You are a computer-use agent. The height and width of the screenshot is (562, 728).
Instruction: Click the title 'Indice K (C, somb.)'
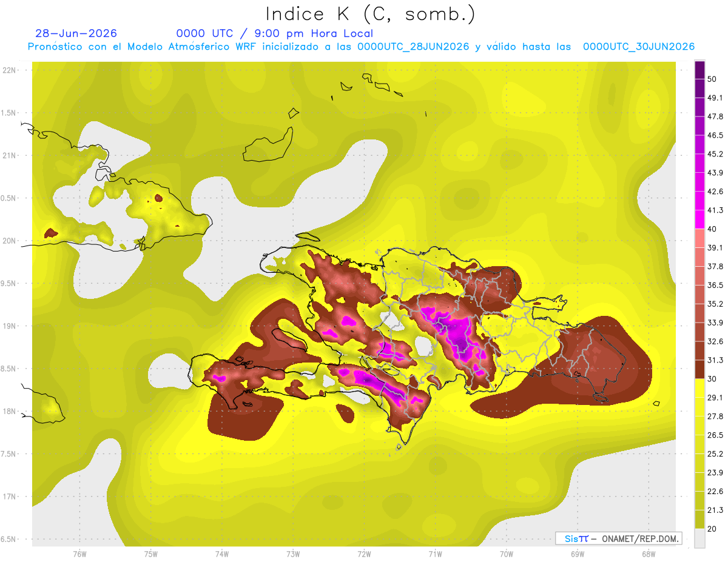(x=370, y=13)
